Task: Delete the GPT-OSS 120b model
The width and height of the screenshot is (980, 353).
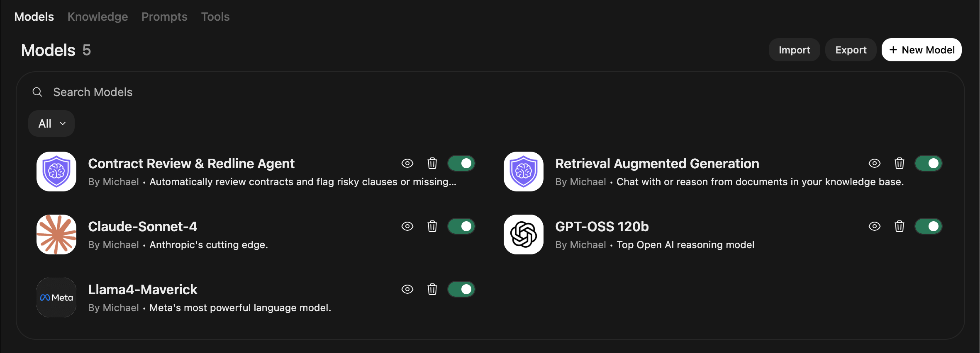Action: tap(900, 227)
